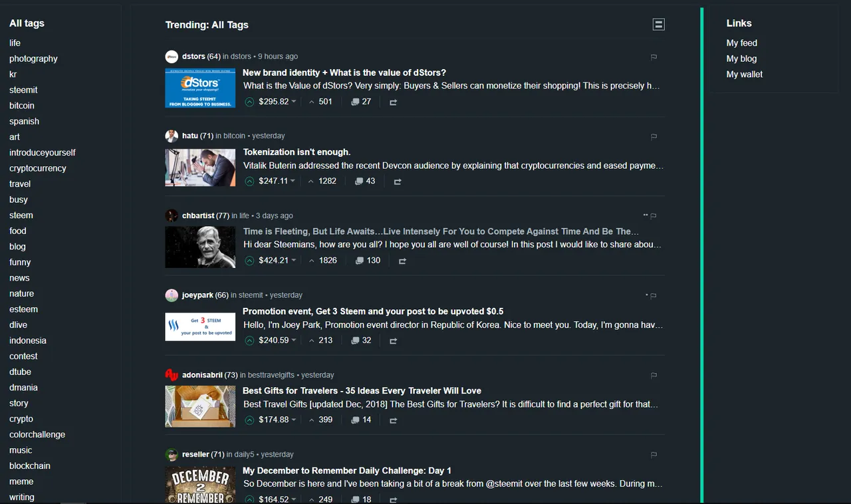The height and width of the screenshot is (504, 851).
Task: Flag joeypark's Promotion event post
Action: [x=654, y=295]
